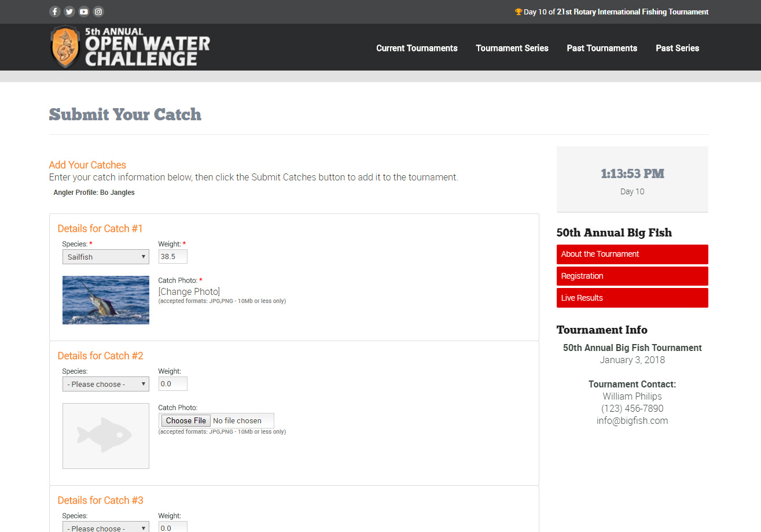The image size is (761, 532).
Task: View Live Results in sidebar
Action: click(x=632, y=298)
